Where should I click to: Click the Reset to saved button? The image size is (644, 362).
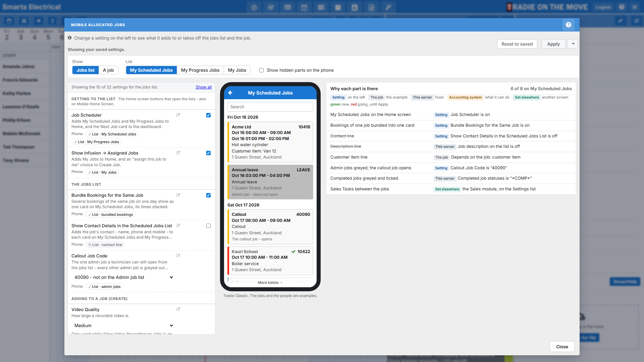pyautogui.click(x=517, y=44)
